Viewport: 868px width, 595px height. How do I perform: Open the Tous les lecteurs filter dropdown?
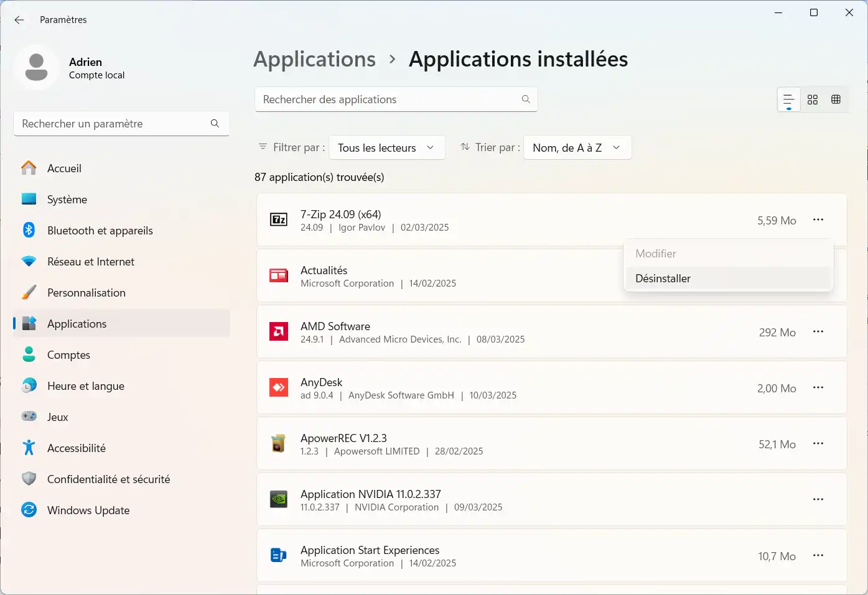(387, 147)
